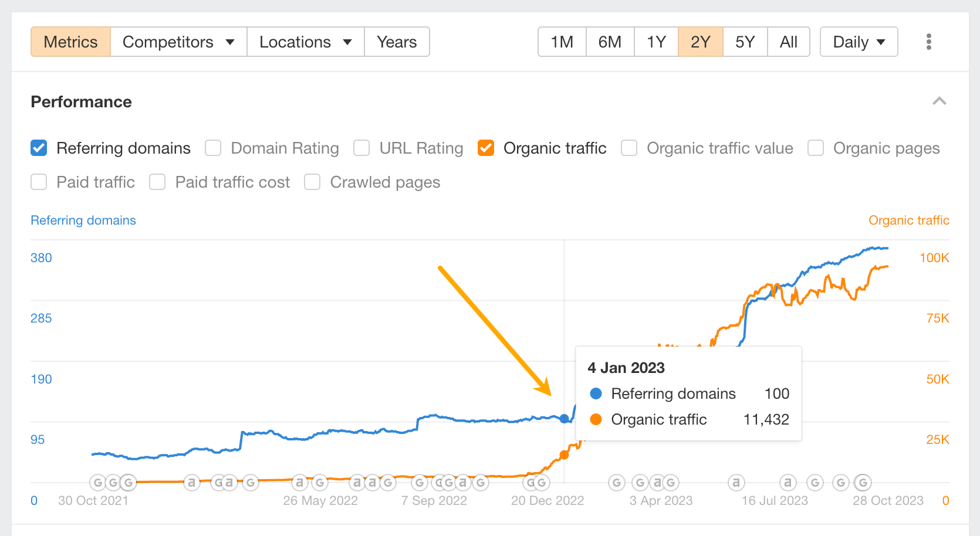Open the Competitors dropdown
Screen dimensions: 980x536
pyautogui.click(x=178, y=42)
